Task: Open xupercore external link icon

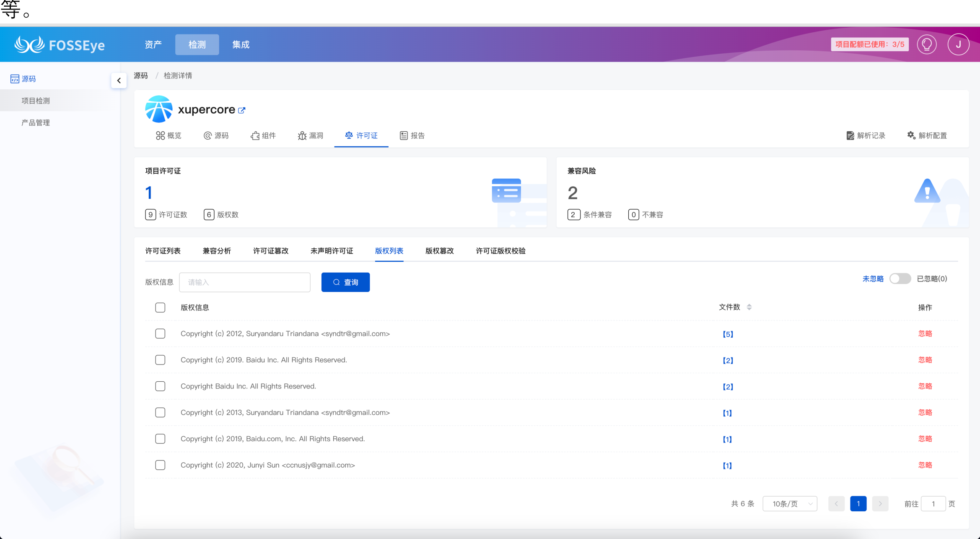Action: tap(242, 110)
